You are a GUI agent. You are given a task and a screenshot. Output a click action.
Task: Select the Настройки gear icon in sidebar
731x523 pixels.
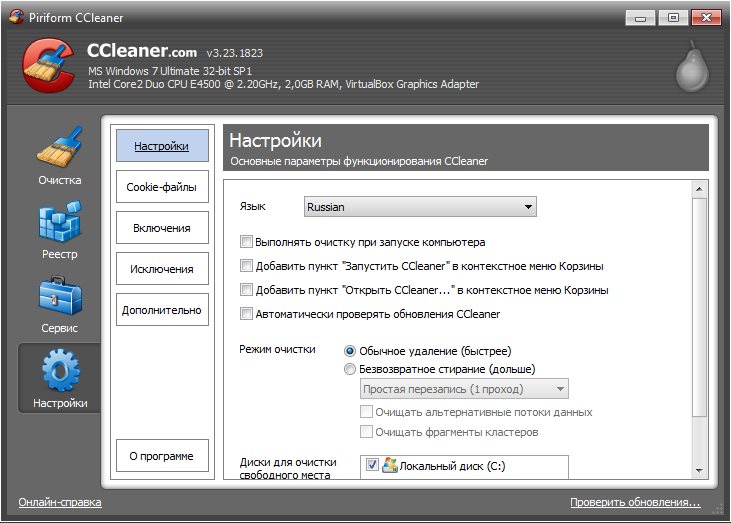point(60,371)
